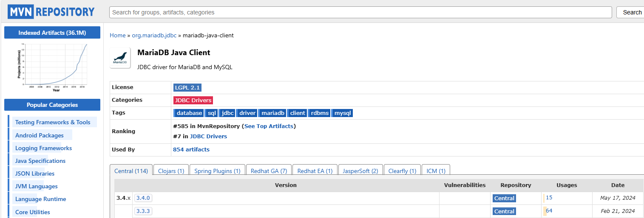Open JDBC Drivers ranking link
This screenshot has height=218, width=644.
click(x=208, y=136)
